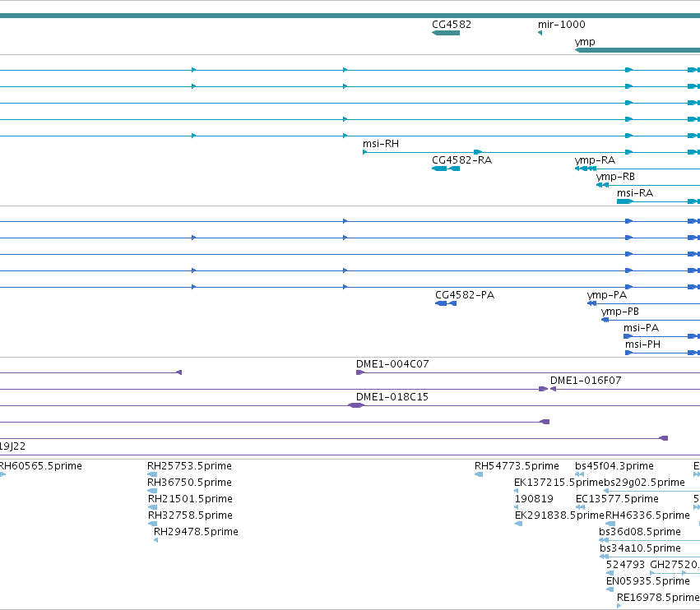Select the RH60565.5prime EST label
This screenshot has height=610, width=700.
40,466
